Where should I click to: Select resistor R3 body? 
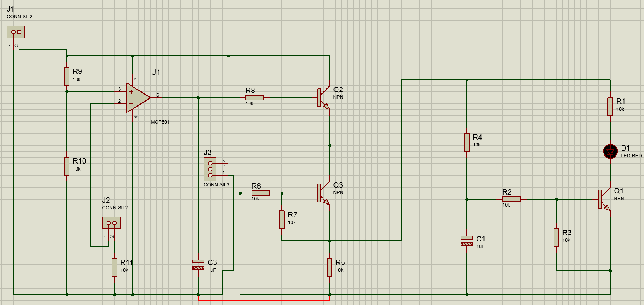[x=556, y=238]
